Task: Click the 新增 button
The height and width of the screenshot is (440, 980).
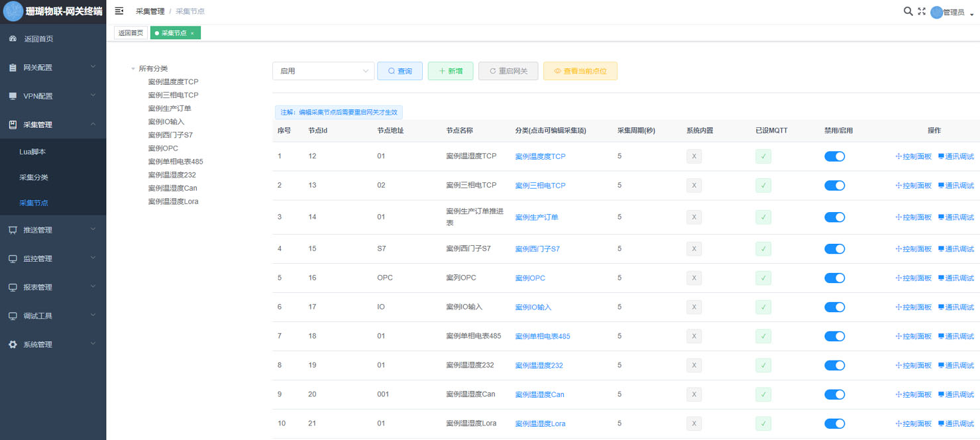Action: pos(451,71)
